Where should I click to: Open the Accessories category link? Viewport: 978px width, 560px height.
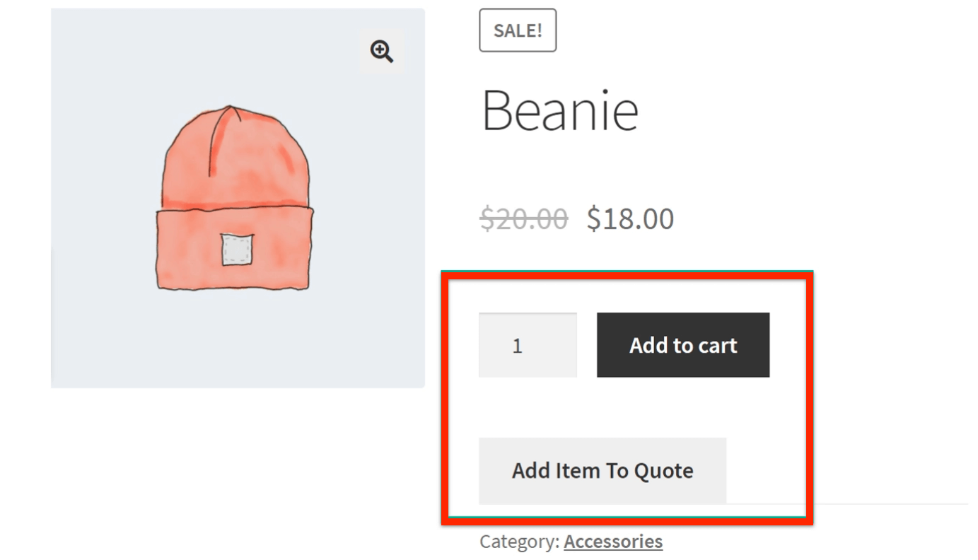coord(613,542)
